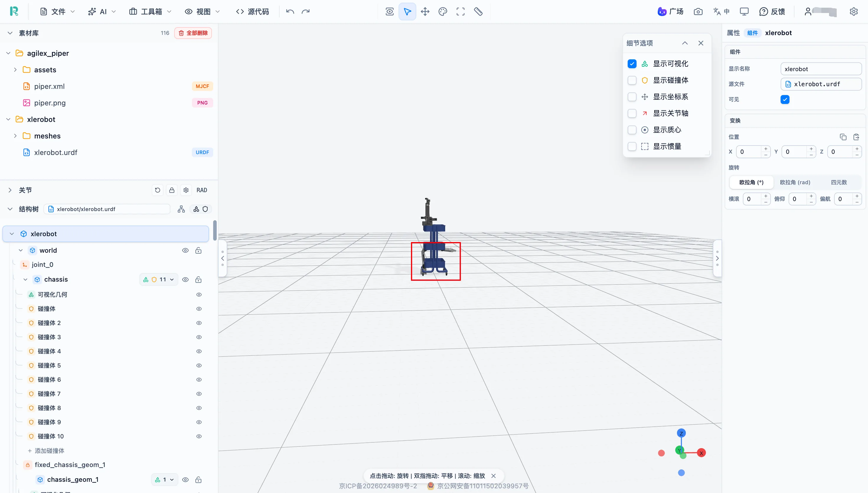This screenshot has width=868, height=493.
Task: Click the joint lock icon
Action: tap(172, 190)
